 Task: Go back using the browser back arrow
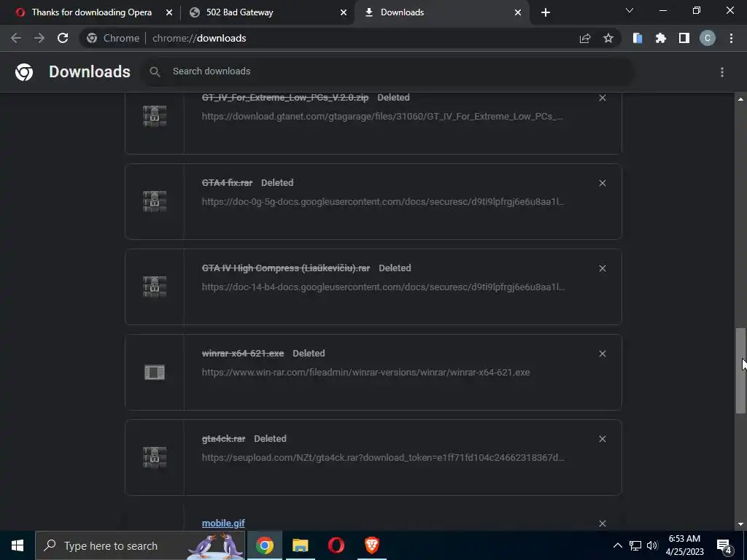tap(16, 38)
